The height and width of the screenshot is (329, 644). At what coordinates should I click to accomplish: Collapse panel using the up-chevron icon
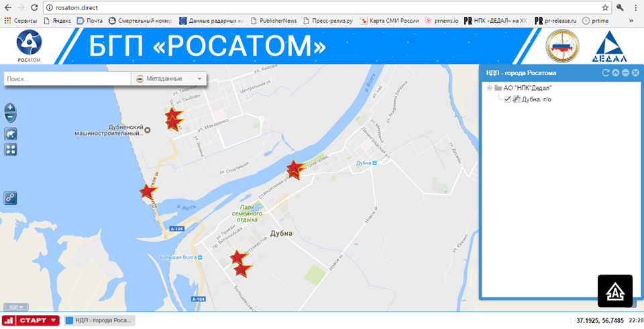click(x=615, y=73)
